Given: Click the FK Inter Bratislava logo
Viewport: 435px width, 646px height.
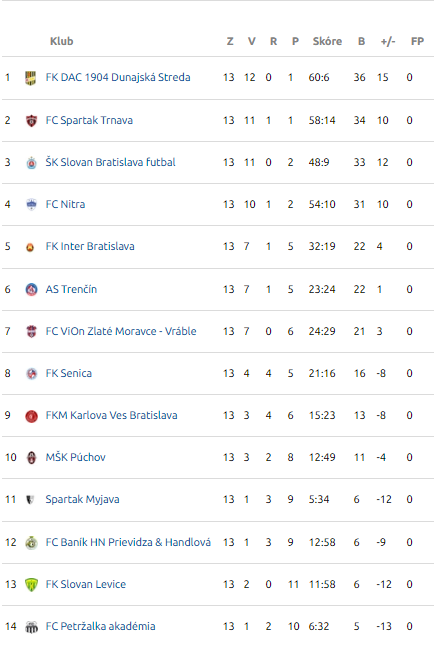Looking at the screenshot, I should coord(30,247).
